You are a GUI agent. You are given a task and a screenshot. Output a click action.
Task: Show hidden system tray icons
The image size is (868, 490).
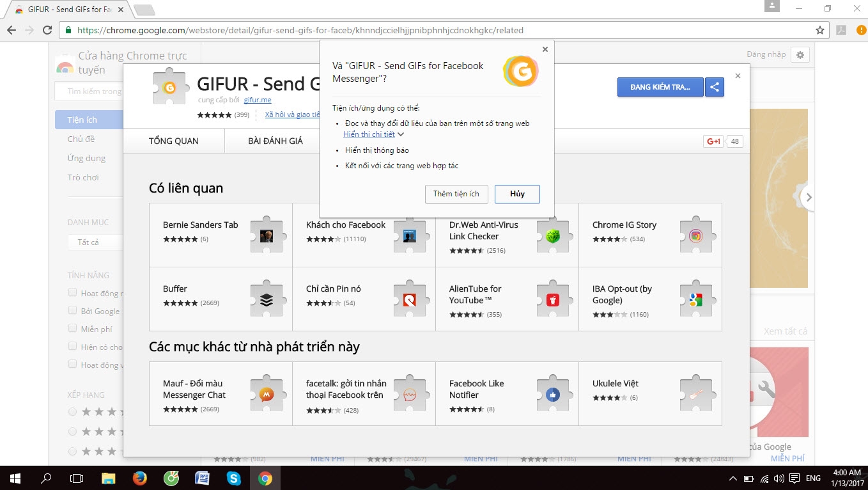[x=732, y=478]
